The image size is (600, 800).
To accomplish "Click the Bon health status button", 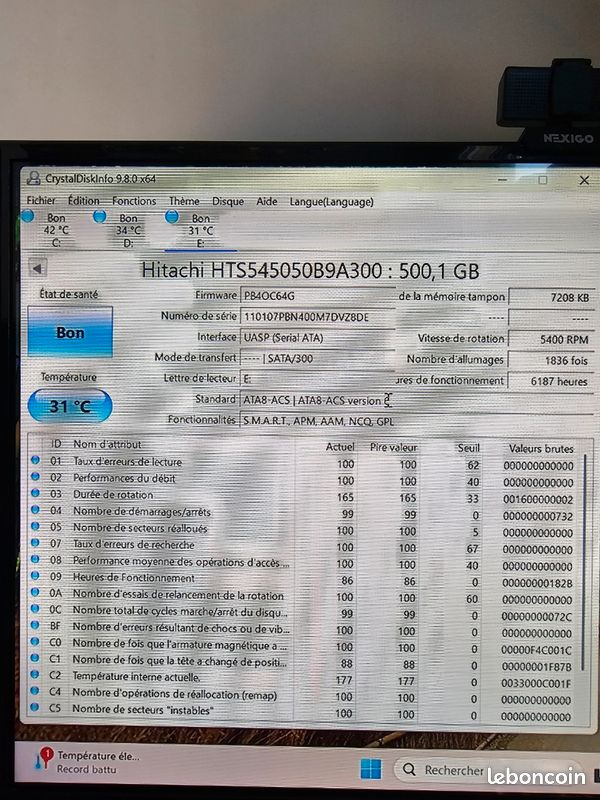I will tap(70, 332).
